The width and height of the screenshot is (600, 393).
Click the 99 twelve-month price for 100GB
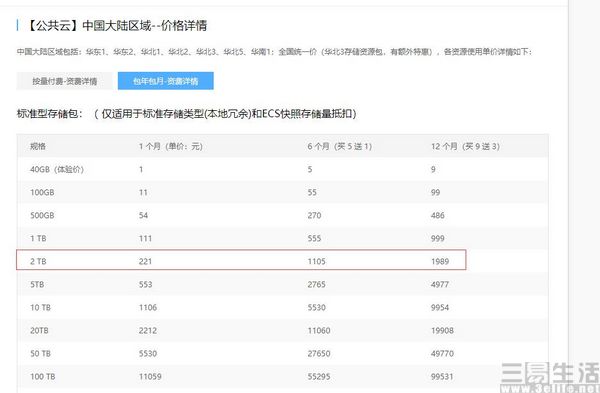pyautogui.click(x=435, y=192)
